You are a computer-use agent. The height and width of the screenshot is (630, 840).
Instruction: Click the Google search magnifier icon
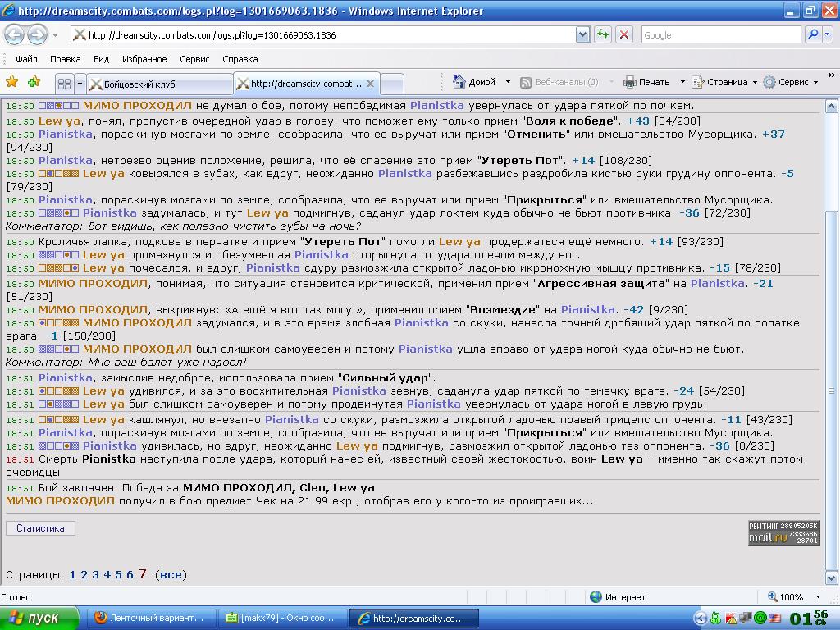tap(813, 34)
